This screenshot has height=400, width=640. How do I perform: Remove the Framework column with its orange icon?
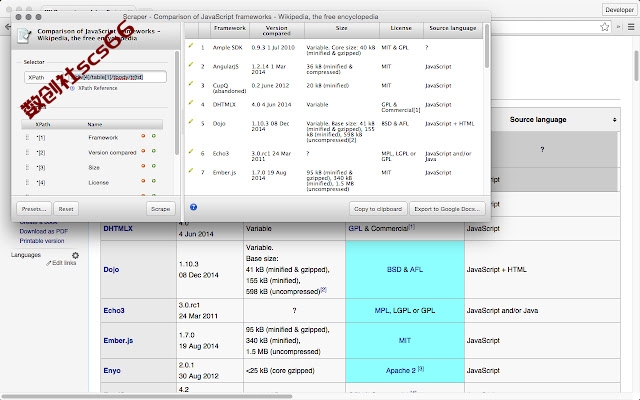143,136
